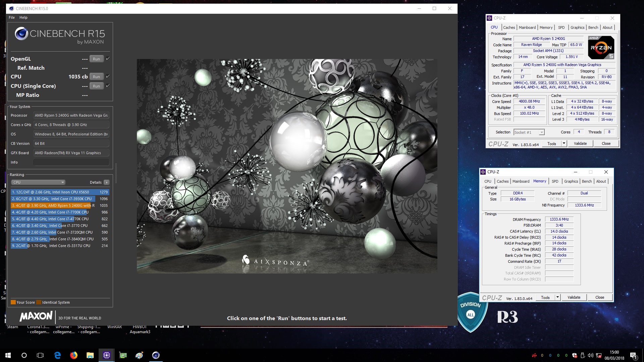Switch to Bench tab in top CPU-Z window

click(x=593, y=27)
